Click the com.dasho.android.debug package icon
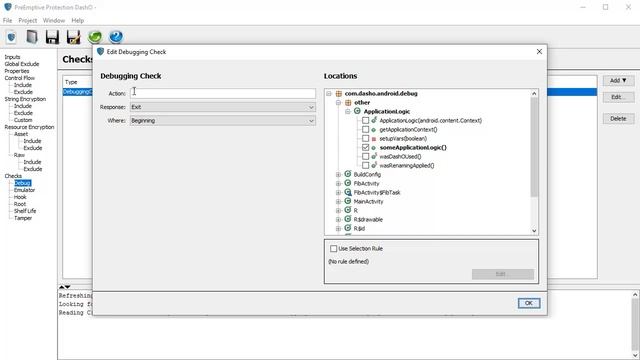 (x=338, y=93)
